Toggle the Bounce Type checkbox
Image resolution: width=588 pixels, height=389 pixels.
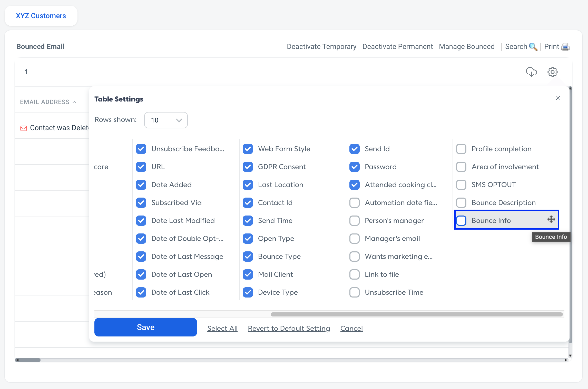pyautogui.click(x=248, y=257)
